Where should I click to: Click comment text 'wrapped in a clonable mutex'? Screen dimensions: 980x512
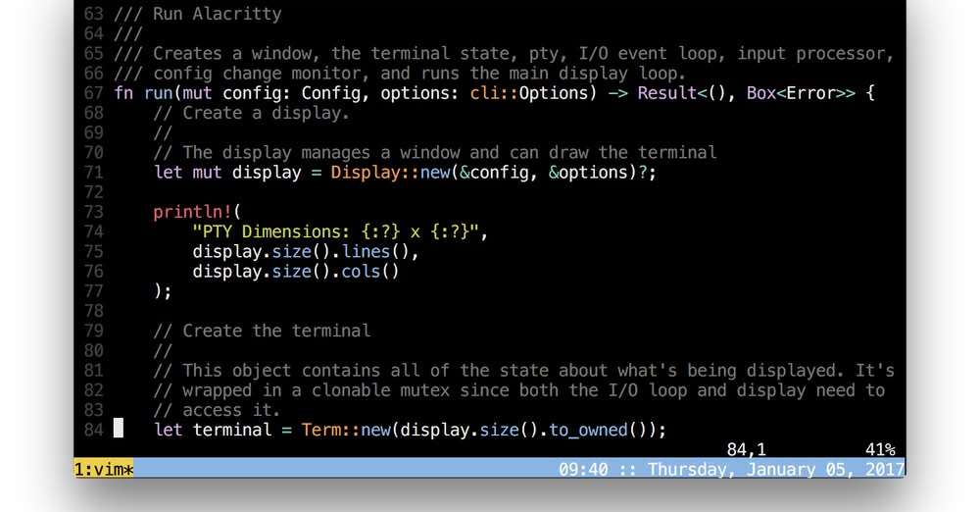tap(316, 390)
